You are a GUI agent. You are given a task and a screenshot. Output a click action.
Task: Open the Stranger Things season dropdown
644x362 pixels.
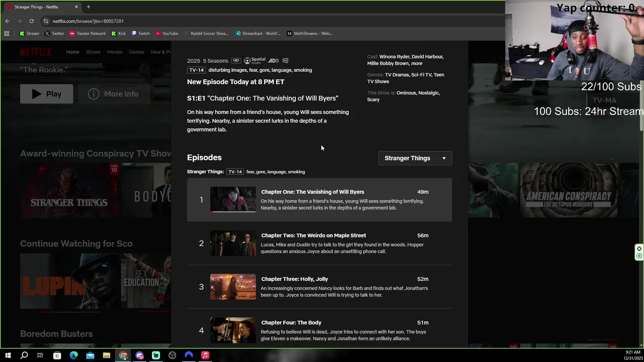point(415,158)
